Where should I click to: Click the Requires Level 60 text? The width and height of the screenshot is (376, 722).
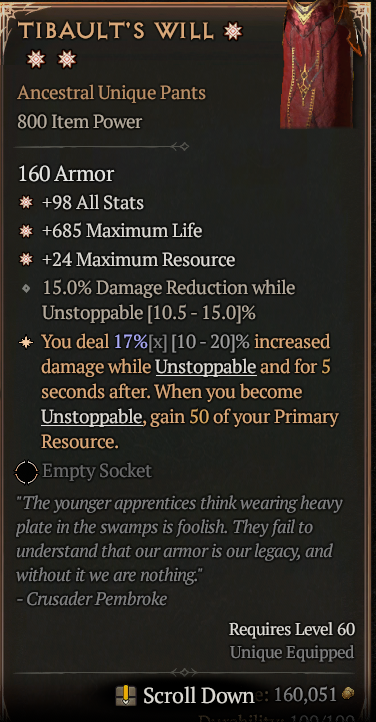click(292, 629)
